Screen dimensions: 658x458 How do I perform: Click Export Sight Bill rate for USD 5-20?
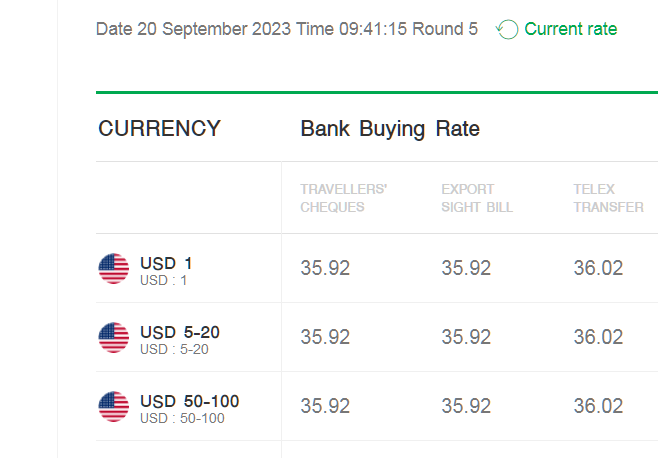coord(466,337)
